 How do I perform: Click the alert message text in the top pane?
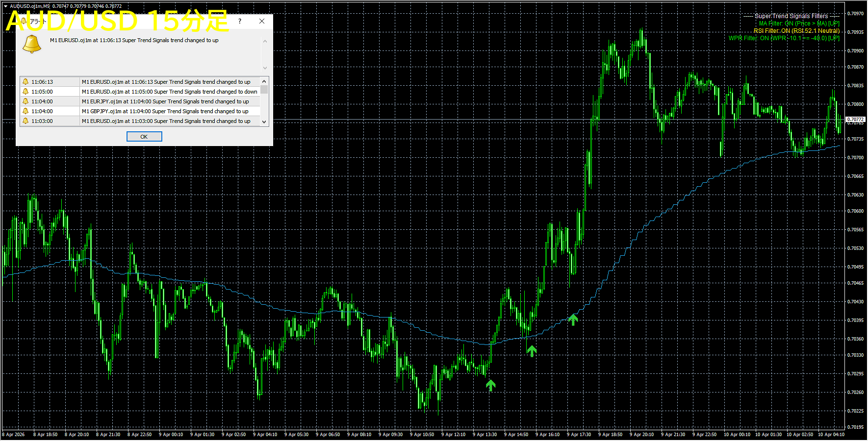[x=134, y=41]
